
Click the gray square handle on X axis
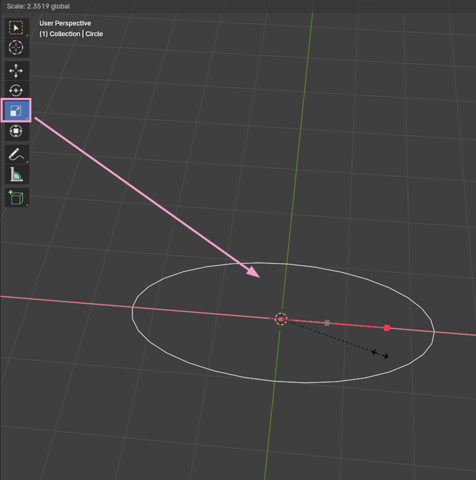click(327, 323)
